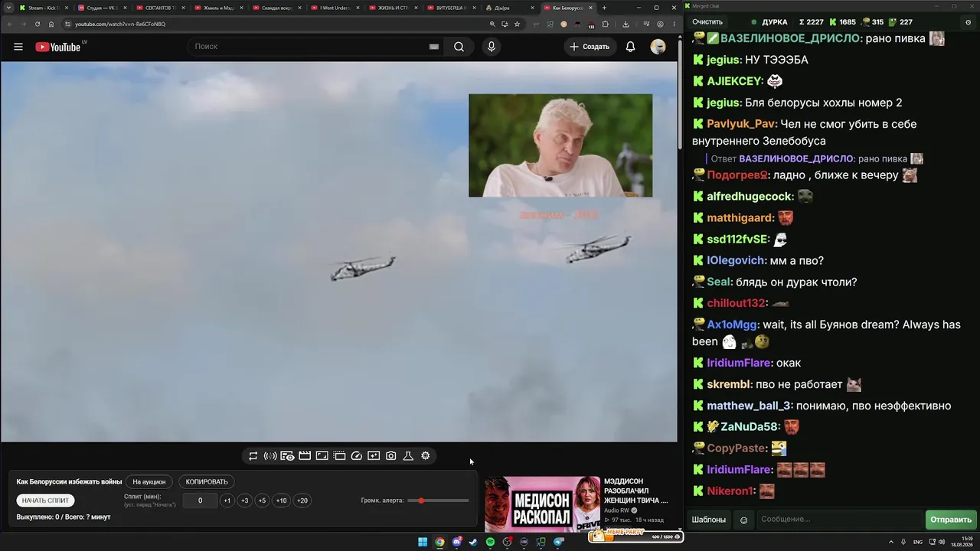Click the rectangle frame icon in the player toolbar
Image resolution: width=980 pixels, height=551 pixels.
tap(322, 456)
